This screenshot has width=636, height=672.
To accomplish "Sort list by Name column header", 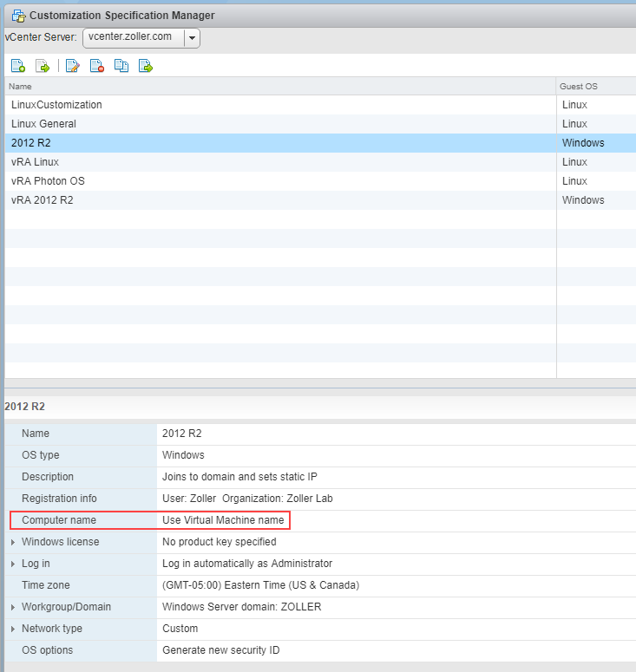I will pos(280,86).
